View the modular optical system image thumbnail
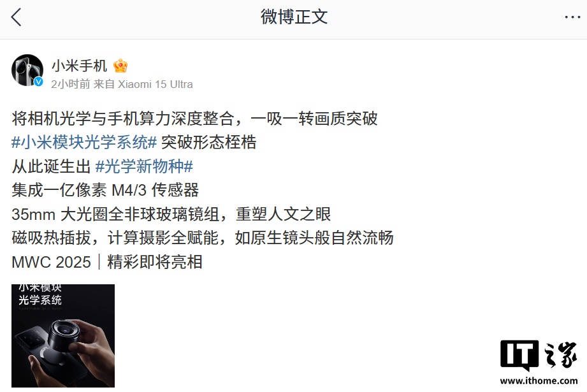Image resolution: width=587 pixels, height=392 pixels. [x=63, y=336]
